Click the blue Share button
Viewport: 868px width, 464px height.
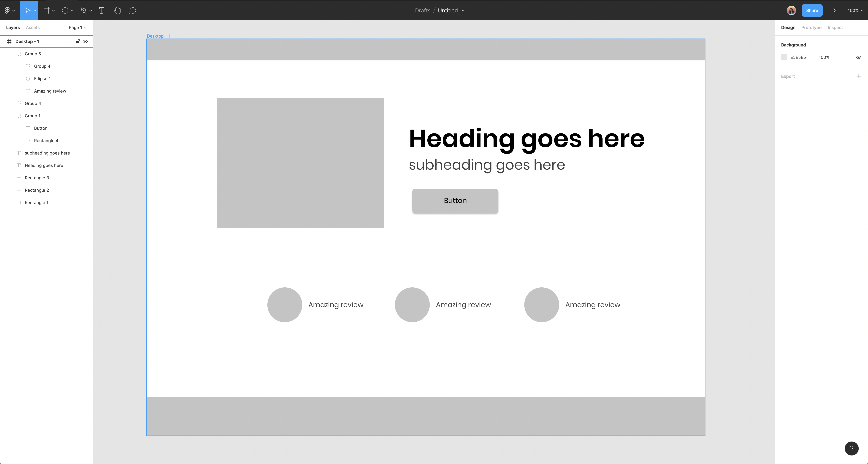pos(812,10)
